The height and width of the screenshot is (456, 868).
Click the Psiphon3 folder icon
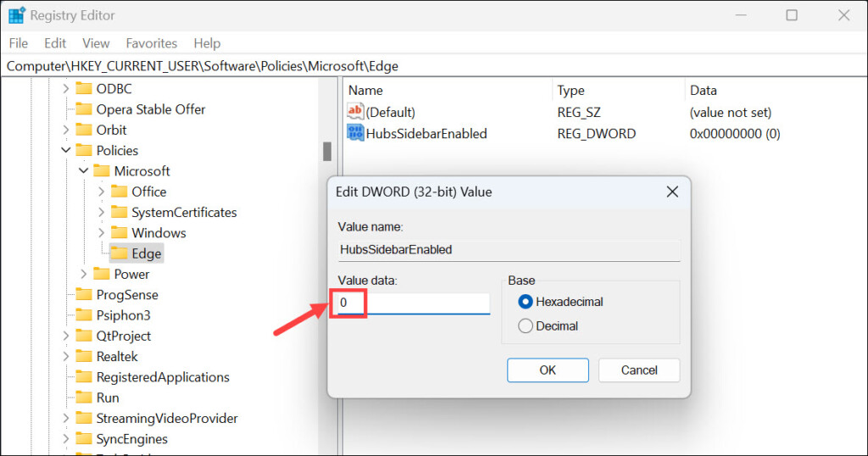coord(84,315)
